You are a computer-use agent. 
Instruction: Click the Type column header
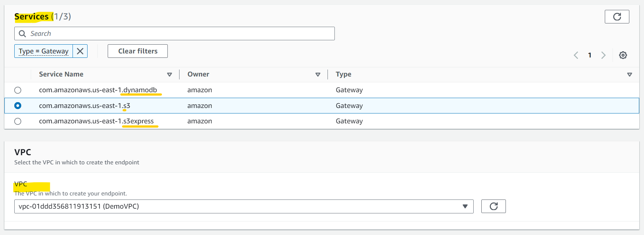point(344,74)
